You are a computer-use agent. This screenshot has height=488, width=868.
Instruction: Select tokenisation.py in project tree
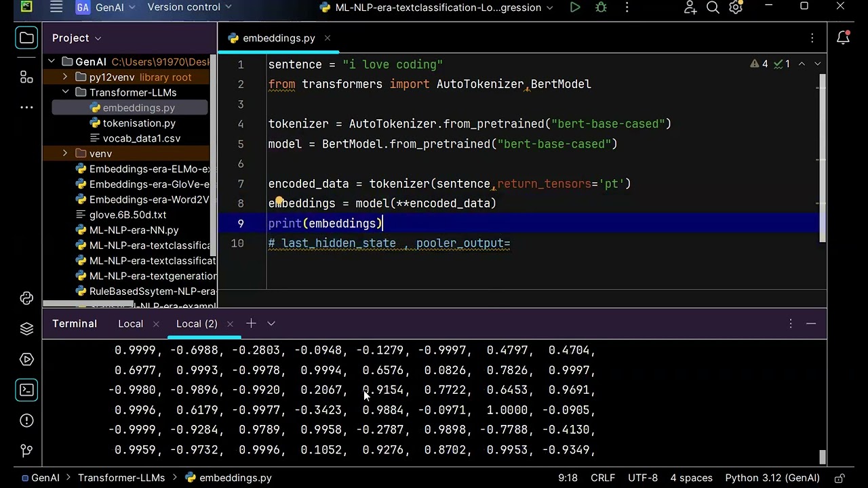[139, 123]
